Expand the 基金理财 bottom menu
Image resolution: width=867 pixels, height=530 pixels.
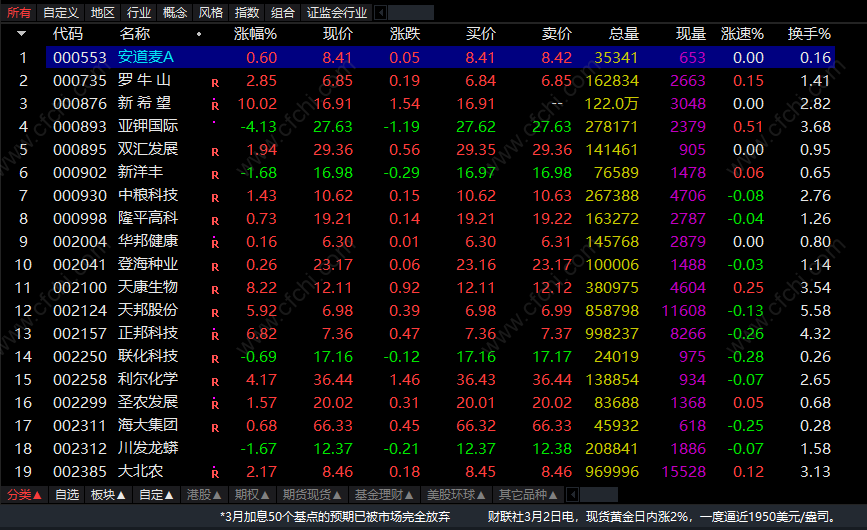[384, 495]
